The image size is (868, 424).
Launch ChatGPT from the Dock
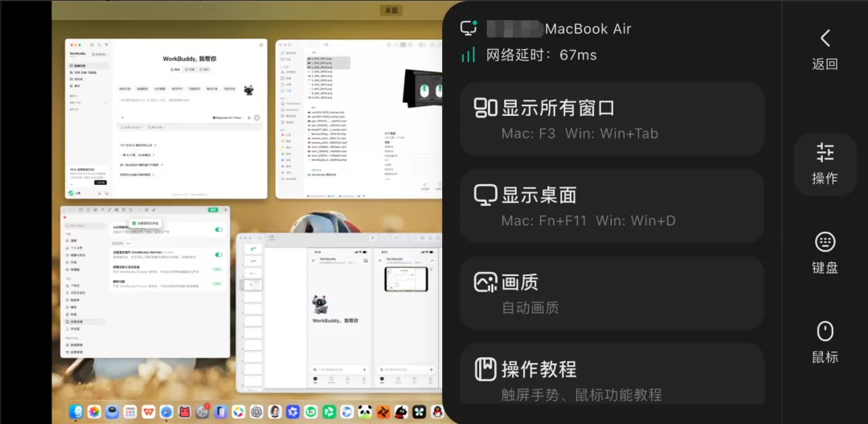[x=257, y=411]
